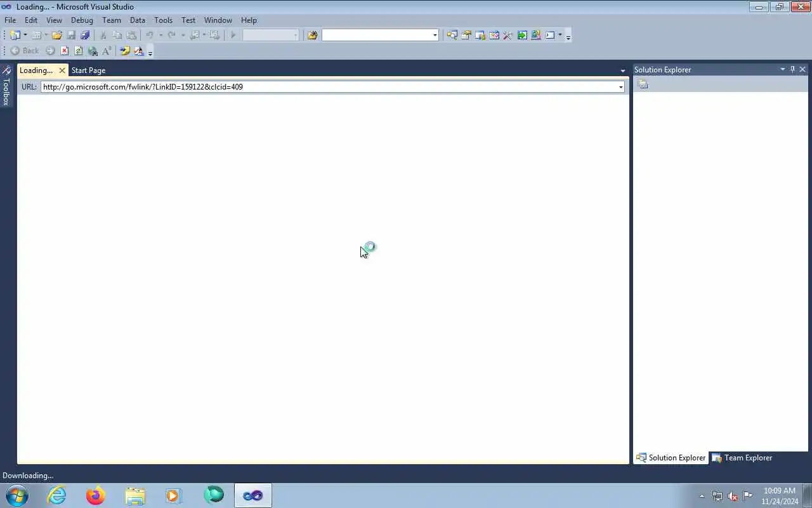Open the Redo history dropdown arrow
This screenshot has width=812, height=508.
(x=183, y=36)
